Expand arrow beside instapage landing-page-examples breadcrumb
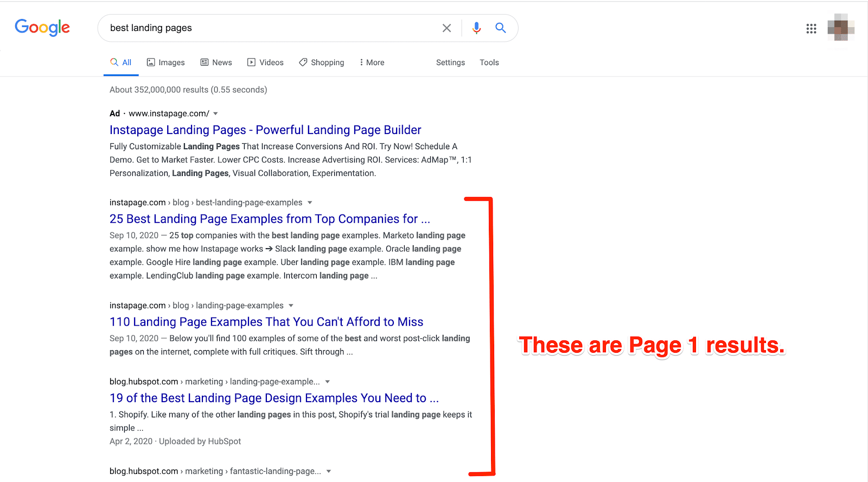The height and width of the screenshot is (482, 868). click(291, 306)
